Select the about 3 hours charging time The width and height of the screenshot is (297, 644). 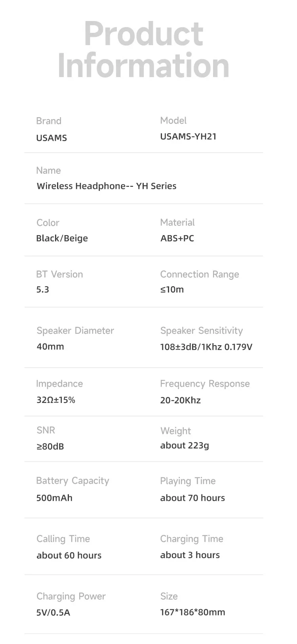pos(190,555)
